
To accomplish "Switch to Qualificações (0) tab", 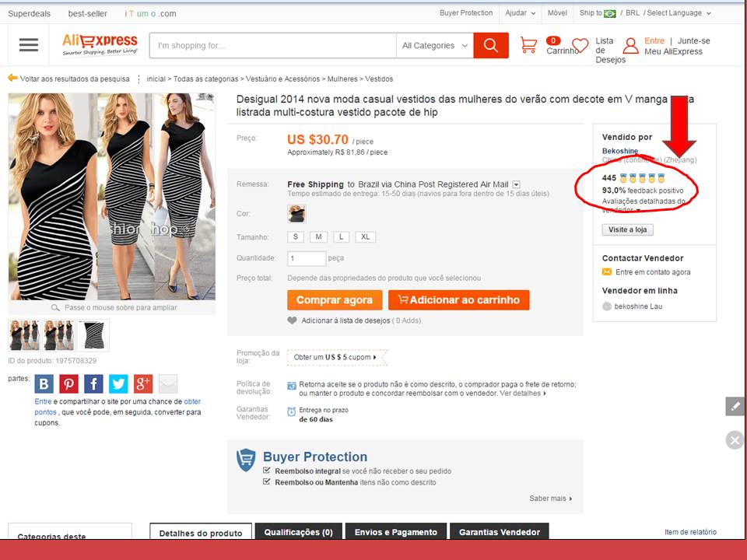I will coord(298,532).
